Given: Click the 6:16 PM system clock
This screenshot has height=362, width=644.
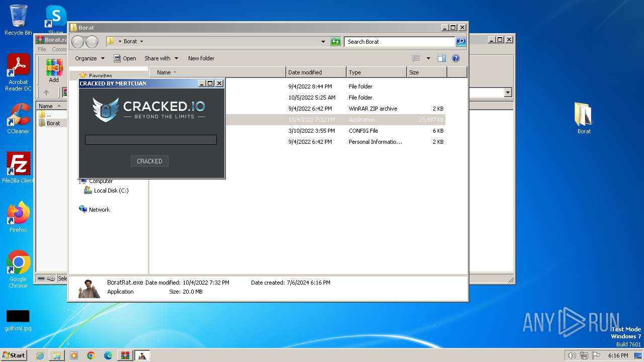Looking at the screenshot, I should tap(618, 355).
